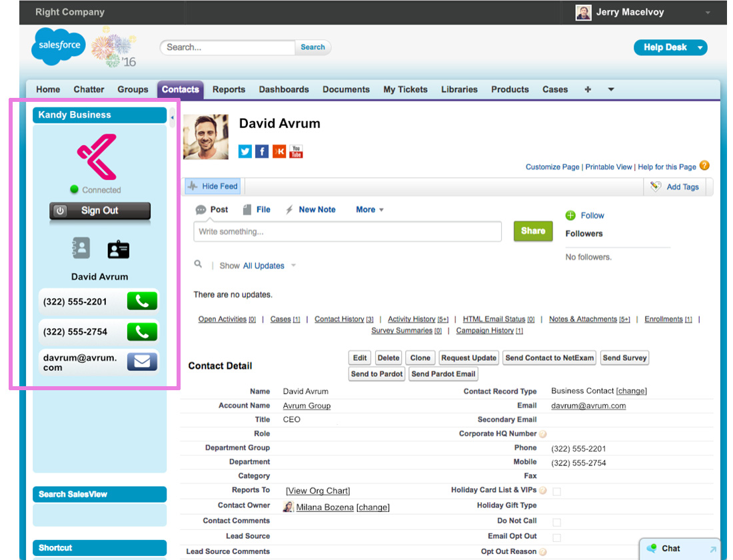Image resolution: width=733 pixels, height=560 pixels.
Task: Call (322) 555-2201 with green phone icon
Action: click(x=142, y=301)
